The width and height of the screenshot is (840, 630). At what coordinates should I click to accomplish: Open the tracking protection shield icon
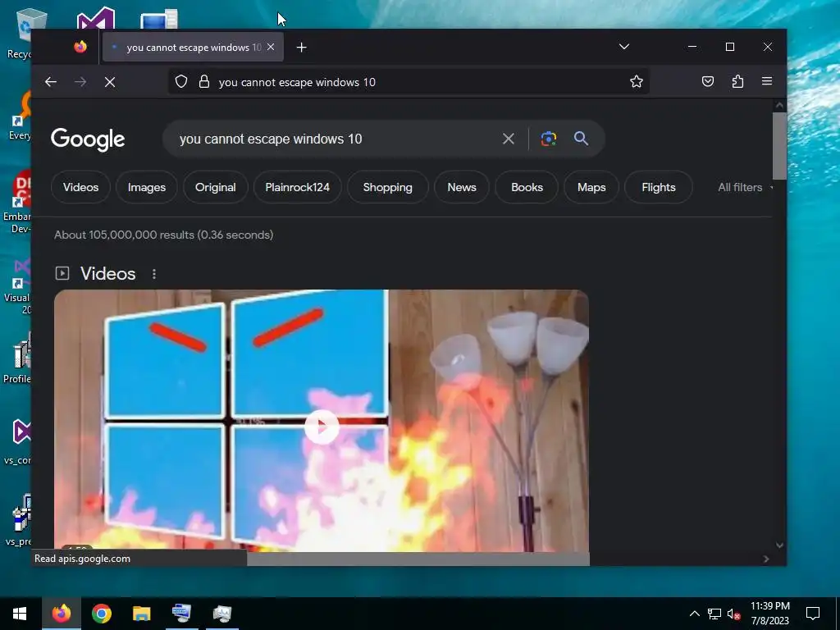[181, 81]
